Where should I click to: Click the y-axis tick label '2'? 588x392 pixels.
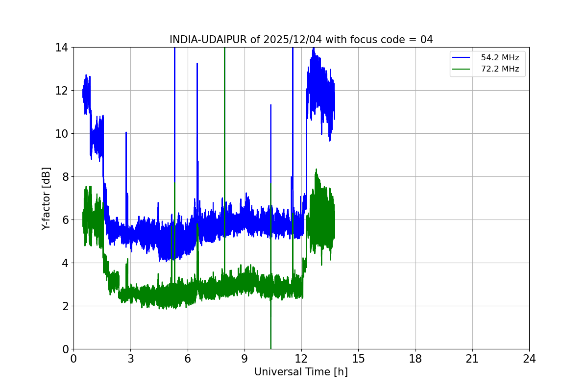[x=65, y=306]
